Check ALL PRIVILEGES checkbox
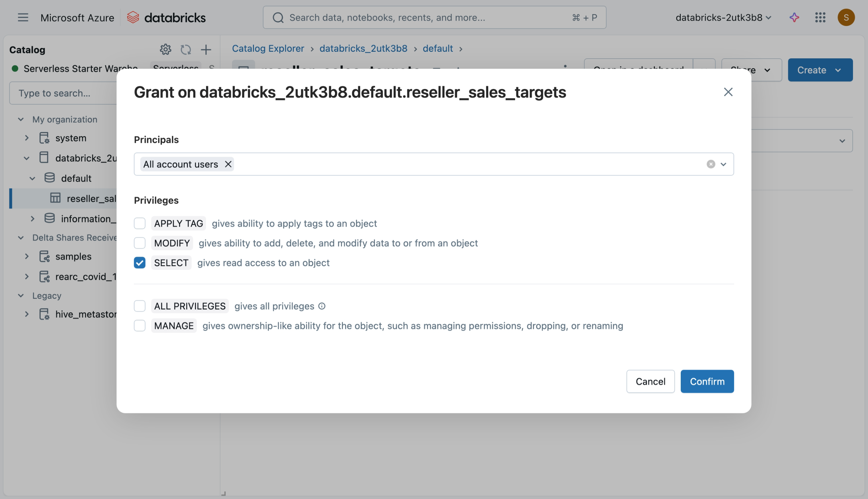This screenshot has height=499, width=868. (140, 306)
